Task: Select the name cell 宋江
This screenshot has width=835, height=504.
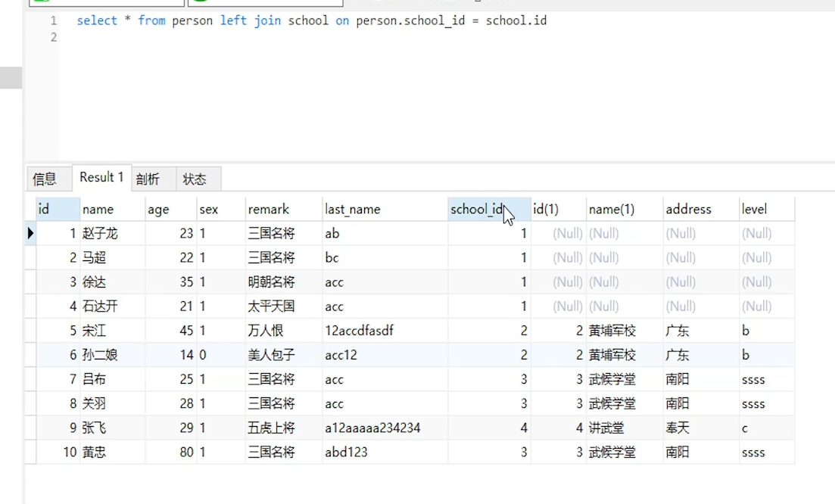Action: 112,331
